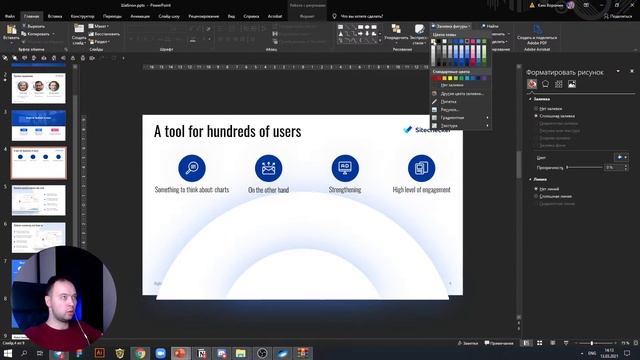The height and width of the screenshot is (360, 640).
Task: Click the Tell me what you want search box
Action: point(362,16)
